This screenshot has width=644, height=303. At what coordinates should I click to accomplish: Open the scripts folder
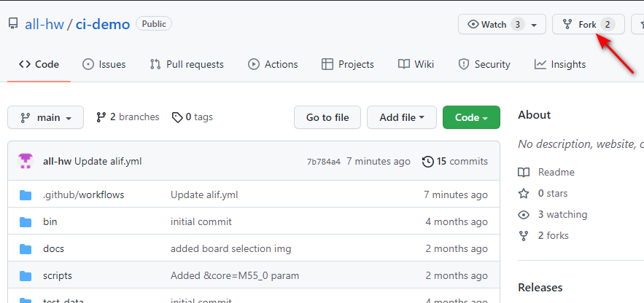[x=58, y=275]
